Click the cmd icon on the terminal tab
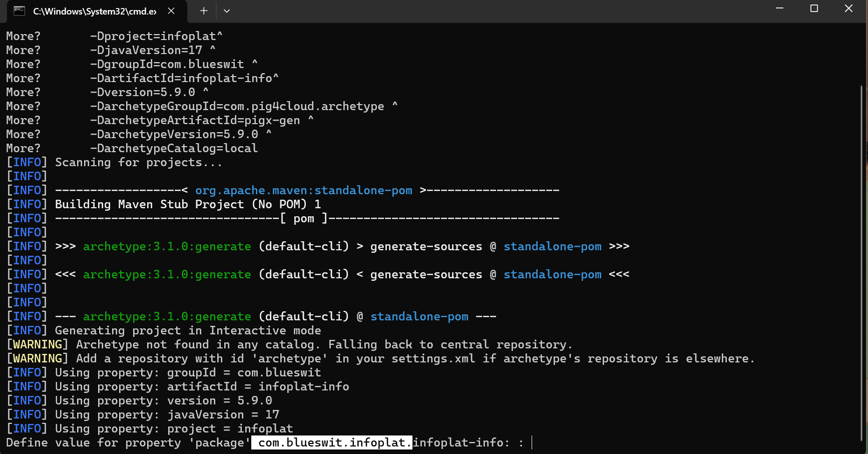The height and width of the screenshot is (454, 868). pos(20,11)
